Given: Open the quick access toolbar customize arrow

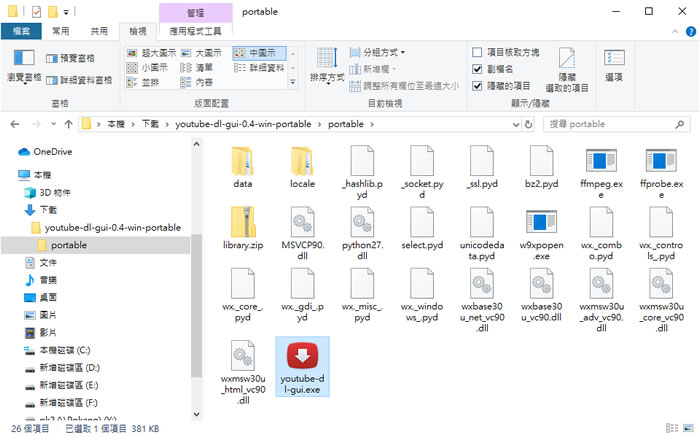Looking at the screenshot, I should pyautogui.click(x=66, y=12).
